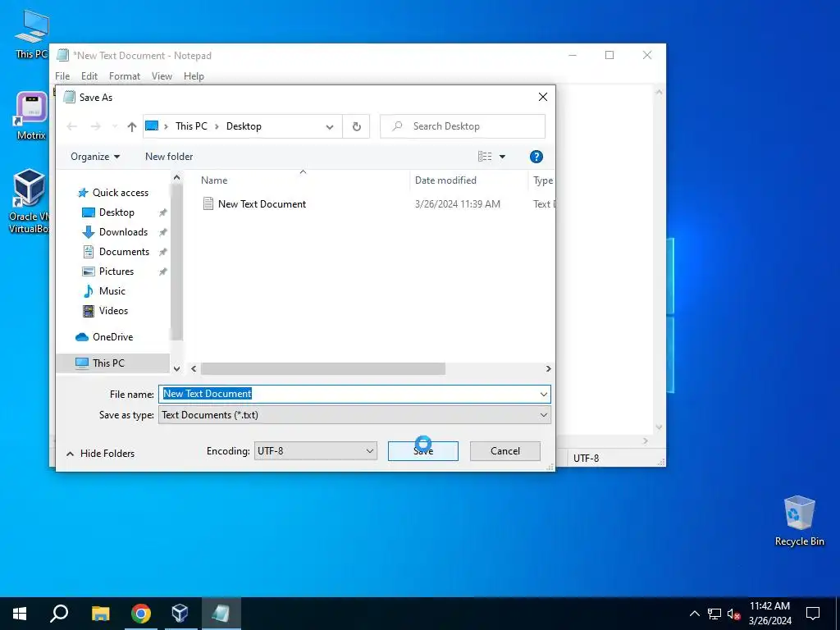Click the New folder button
840x630 pixels.
[x=169, y=157]
